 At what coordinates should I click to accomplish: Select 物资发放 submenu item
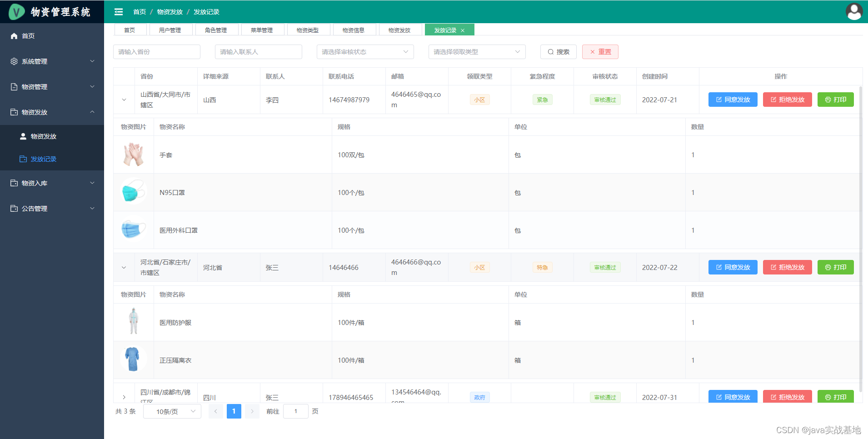coord(52,136)
